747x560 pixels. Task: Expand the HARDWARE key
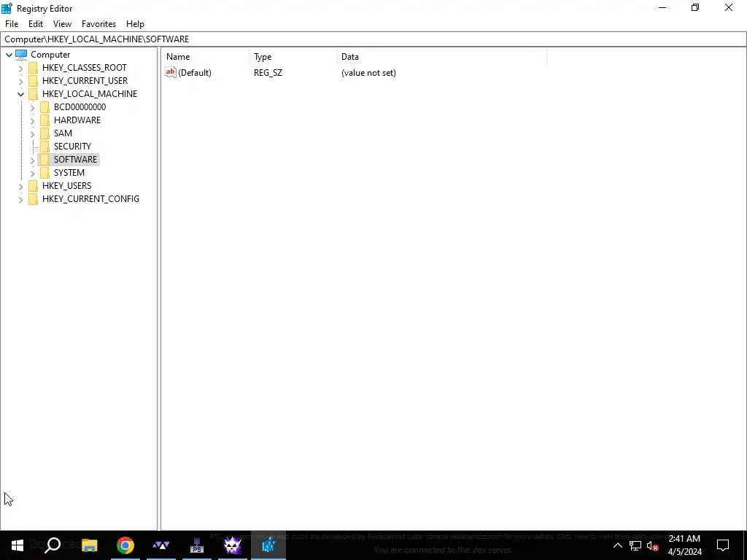tap(32, 120)
